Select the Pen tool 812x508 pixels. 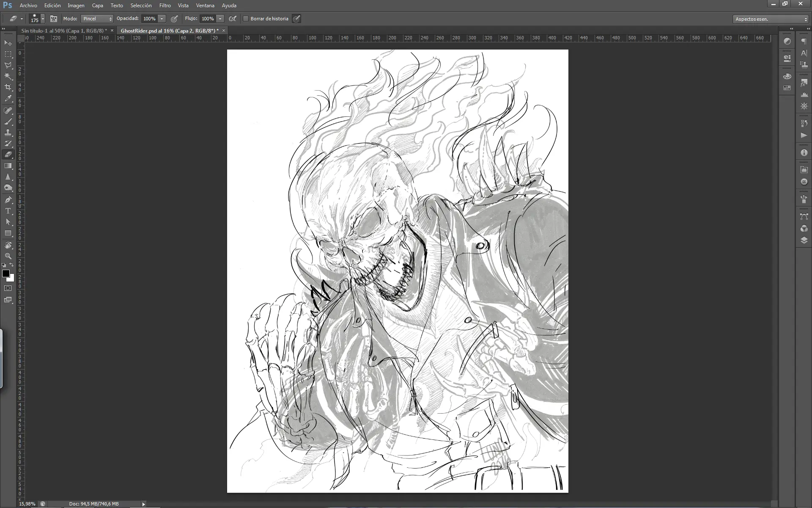[8, 200]
